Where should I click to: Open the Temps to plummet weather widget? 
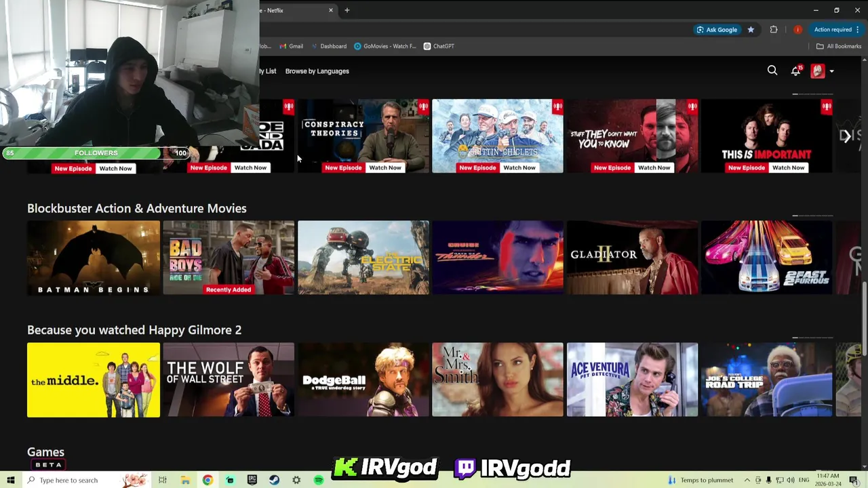[x=701, y=480]
